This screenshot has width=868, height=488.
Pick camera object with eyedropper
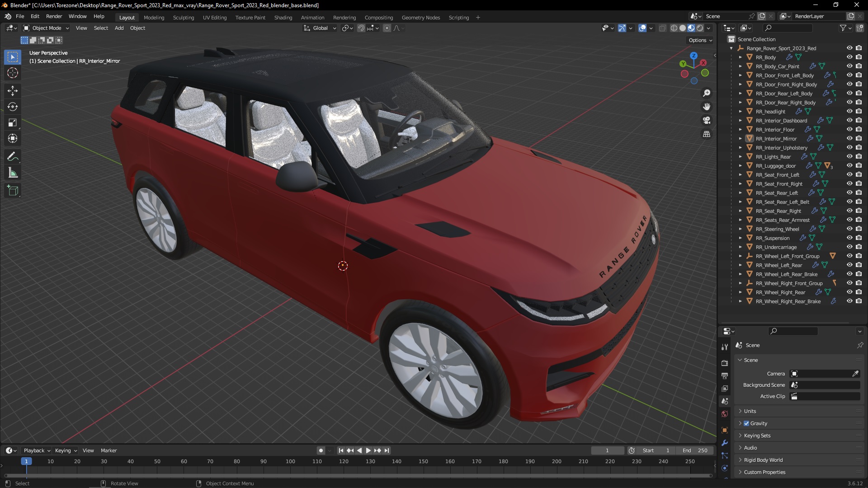[x=855, y=374]
